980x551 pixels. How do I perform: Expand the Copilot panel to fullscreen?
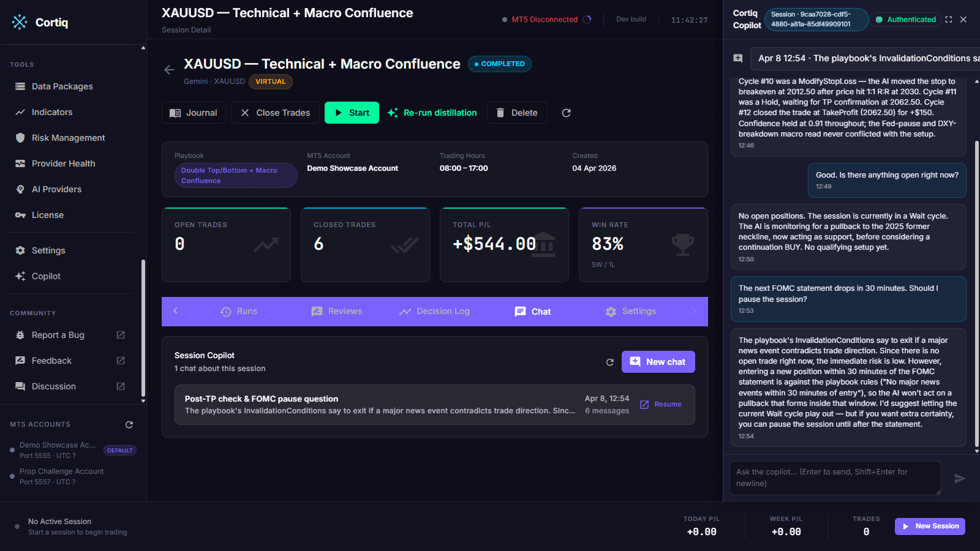949,20
